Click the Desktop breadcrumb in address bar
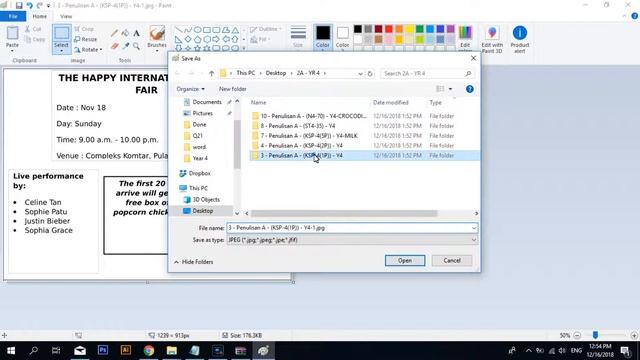Viewport: 640px width, 360px height. pyautogui.click(x=276, y=73)
